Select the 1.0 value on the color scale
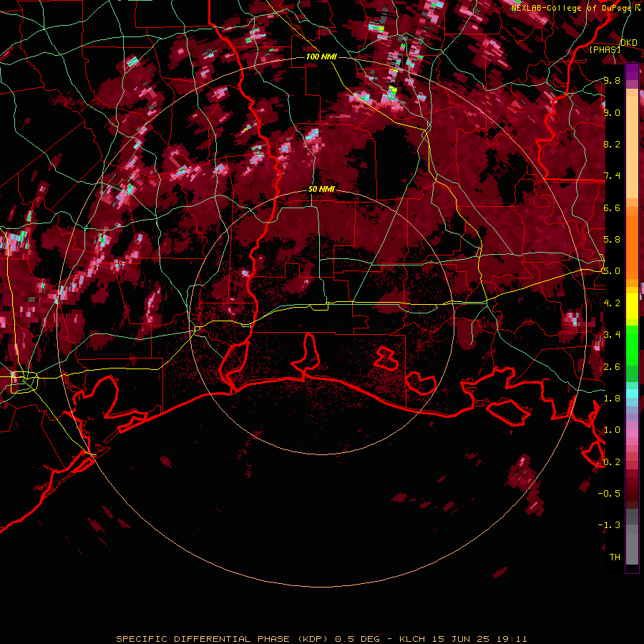 click(612, 430)
